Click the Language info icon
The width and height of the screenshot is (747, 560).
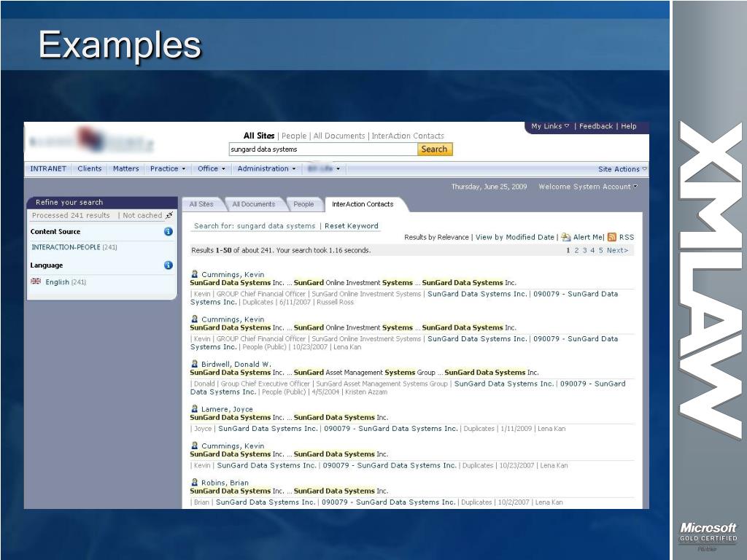pos(169,265)
